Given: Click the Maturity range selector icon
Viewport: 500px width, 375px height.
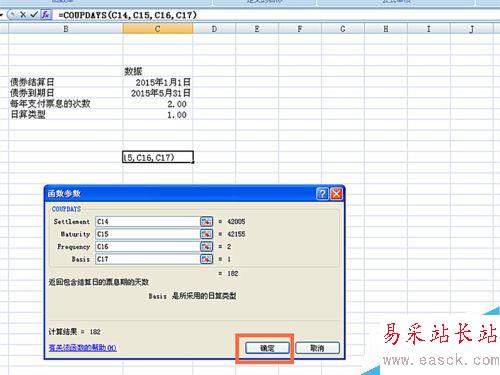Looking at the screenshot, I should click(x=206, y=234).
